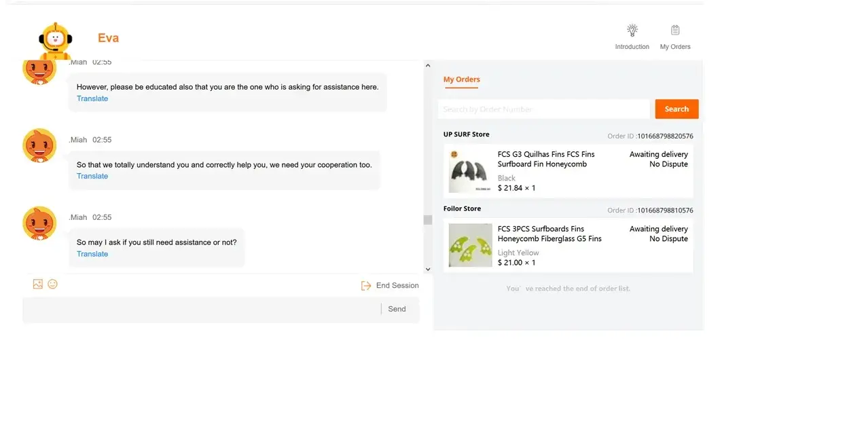This screenshot has height=444, width=868.
Task: Click the image attachment icon
Action: coord(38,284)
